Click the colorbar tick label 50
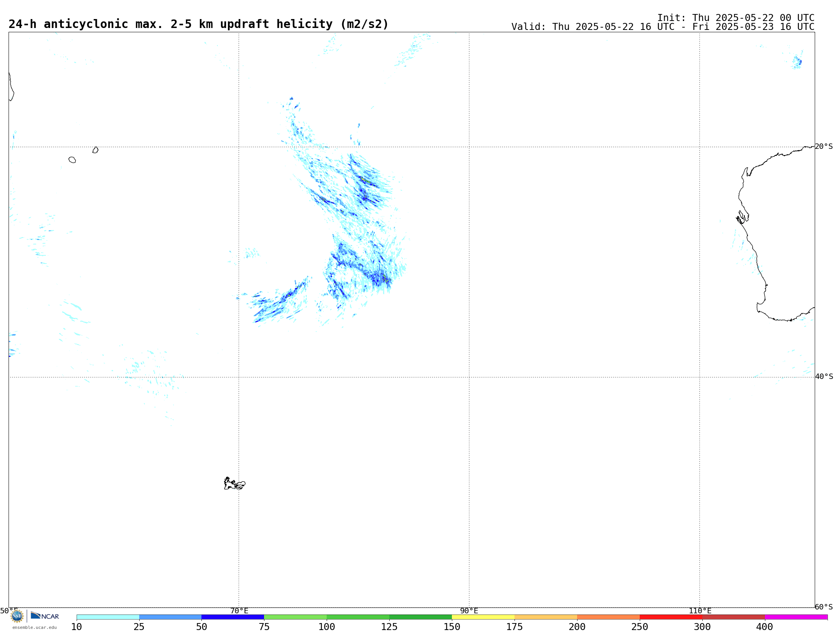This screenshot has width=840, height=632. tap(201, 627)
